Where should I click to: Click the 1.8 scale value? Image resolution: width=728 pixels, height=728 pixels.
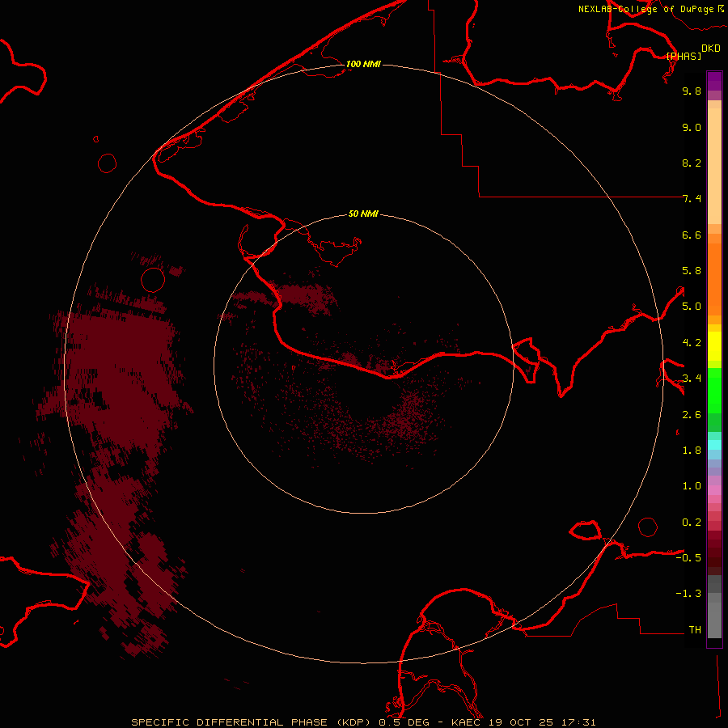tap(692, 451)
